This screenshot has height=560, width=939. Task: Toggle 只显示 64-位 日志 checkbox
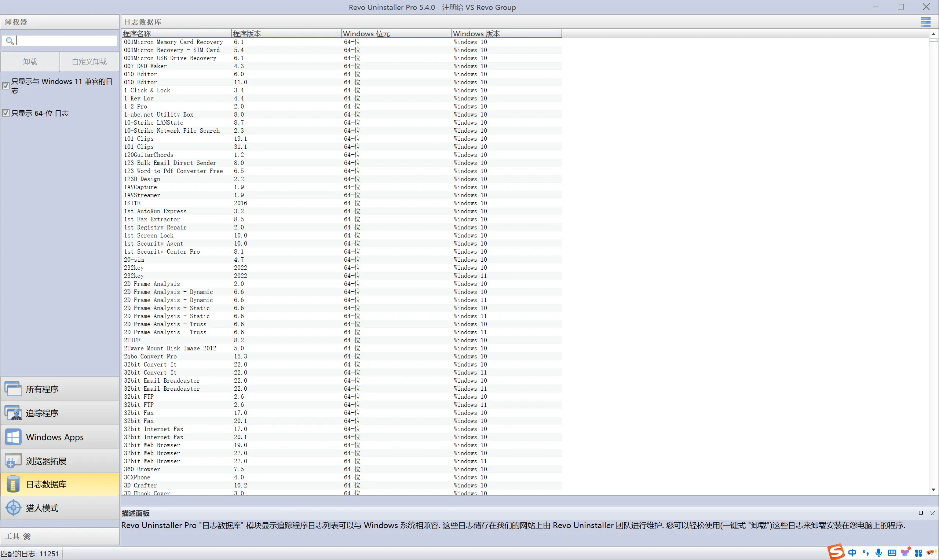[6, 113]
